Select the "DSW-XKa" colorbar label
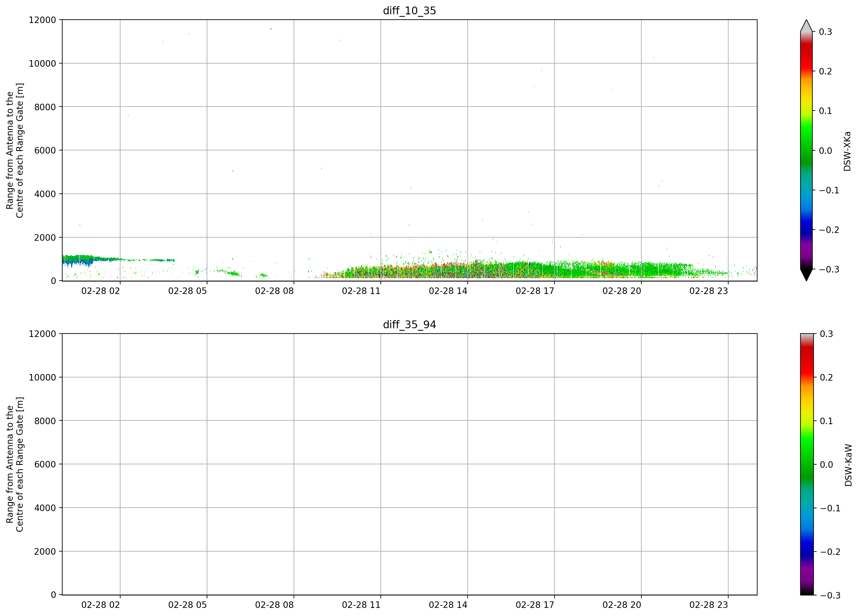The width and height of the screenshot is (859, 616). tap(847, 151)
